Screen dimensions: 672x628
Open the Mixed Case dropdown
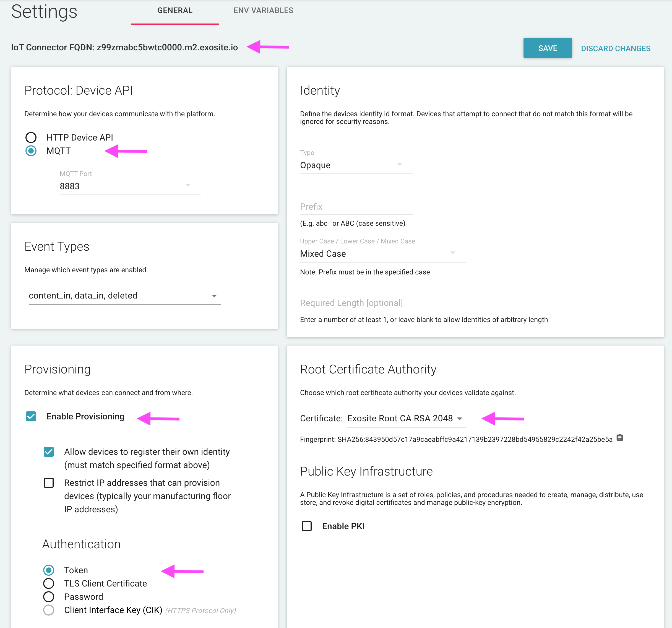[x=382, y=254]
